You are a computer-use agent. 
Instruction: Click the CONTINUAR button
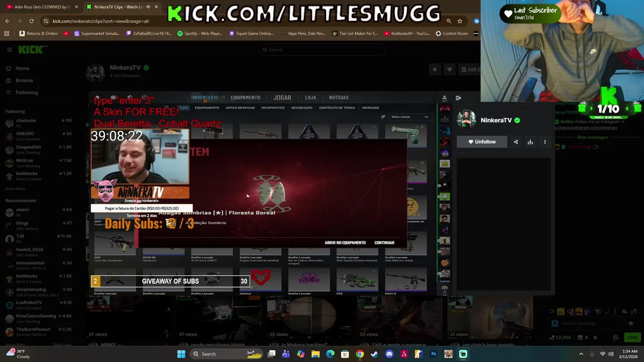(x=384, y=243)
